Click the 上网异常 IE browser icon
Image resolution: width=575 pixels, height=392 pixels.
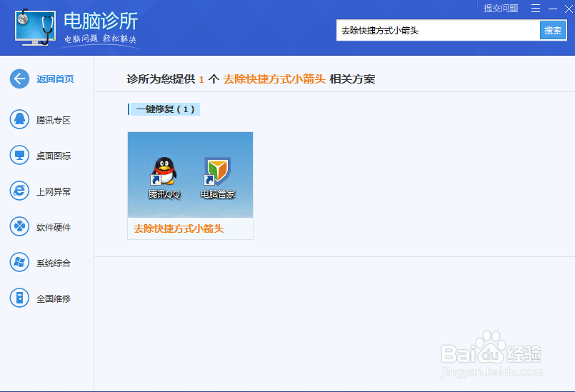point(19,191)
